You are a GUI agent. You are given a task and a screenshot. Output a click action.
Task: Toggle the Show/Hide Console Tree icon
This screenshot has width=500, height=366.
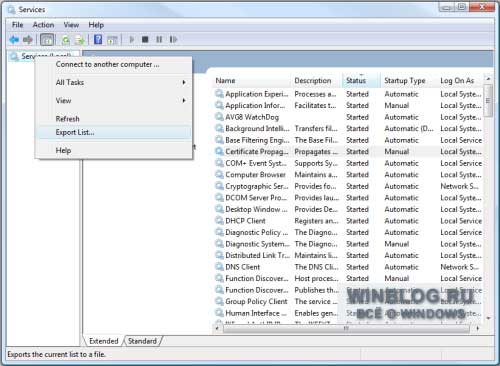[47, 40]
